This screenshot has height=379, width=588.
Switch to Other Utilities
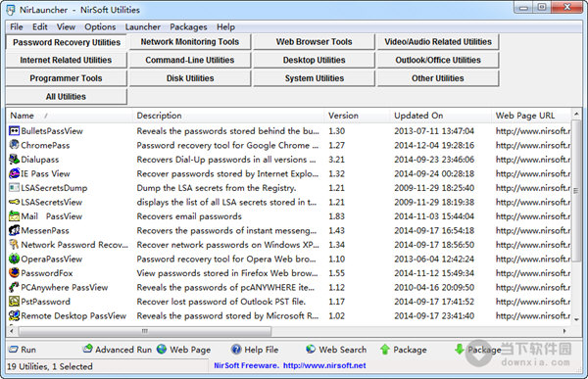click(438, 78)
